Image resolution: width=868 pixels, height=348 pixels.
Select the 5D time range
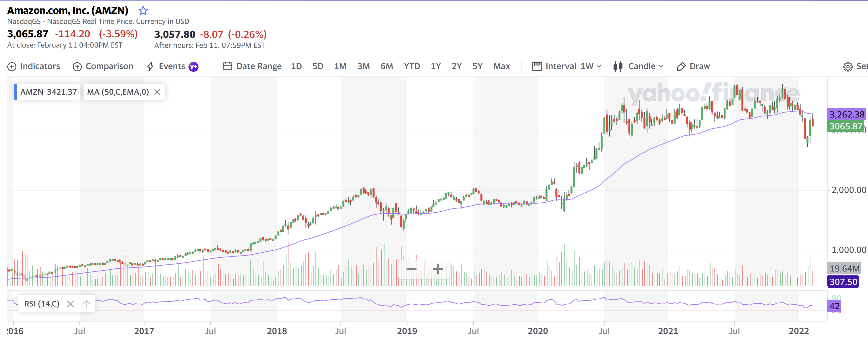coord(318,66)
